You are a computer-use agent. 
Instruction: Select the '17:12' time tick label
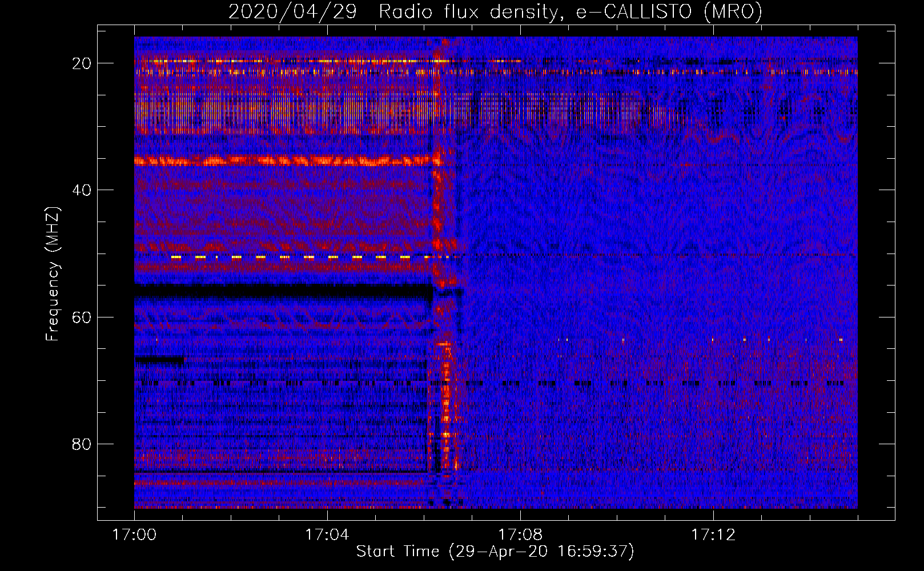tap(713, 535)
